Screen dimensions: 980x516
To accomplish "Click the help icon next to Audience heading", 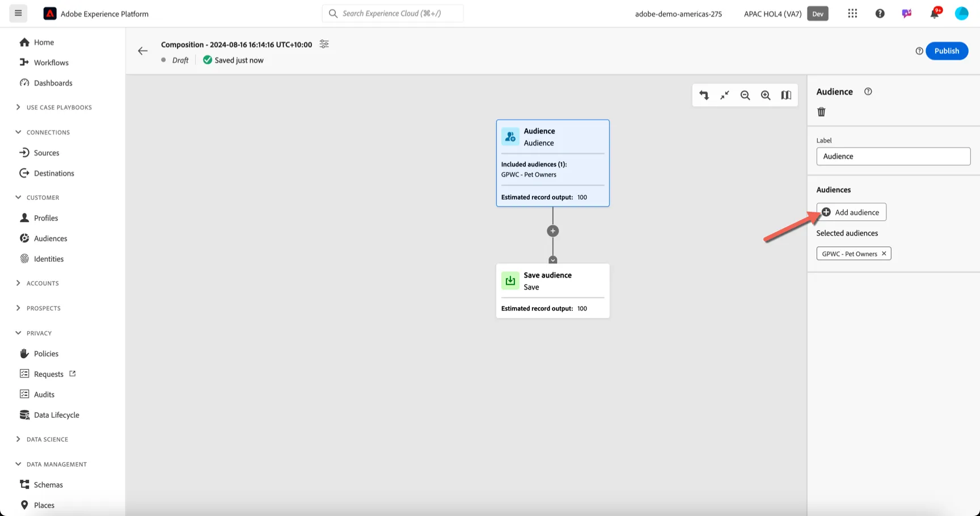I will (868, 91).
